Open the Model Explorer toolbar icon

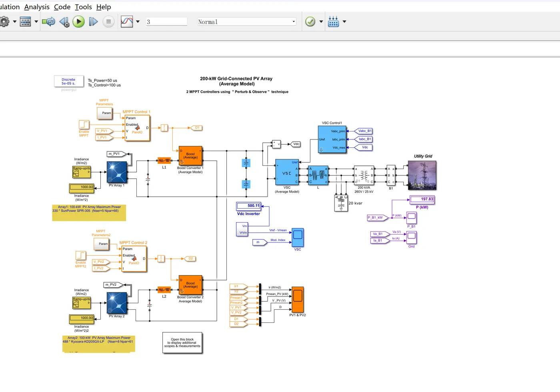(x=25, y=22)
